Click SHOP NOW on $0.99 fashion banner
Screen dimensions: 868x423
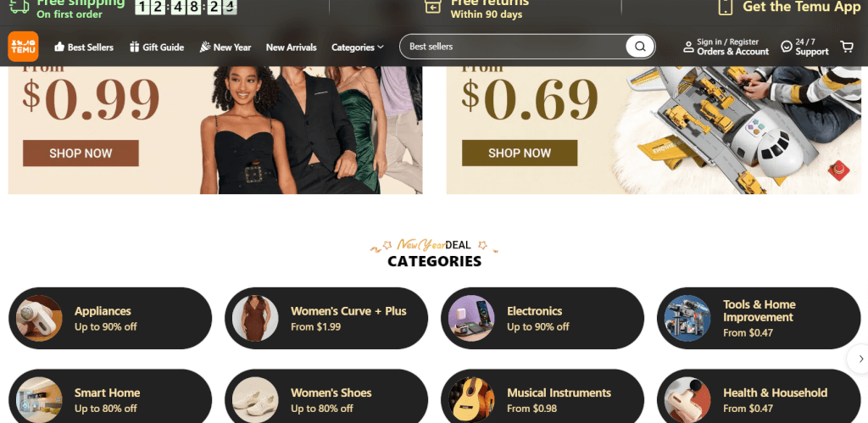(81, 153)
